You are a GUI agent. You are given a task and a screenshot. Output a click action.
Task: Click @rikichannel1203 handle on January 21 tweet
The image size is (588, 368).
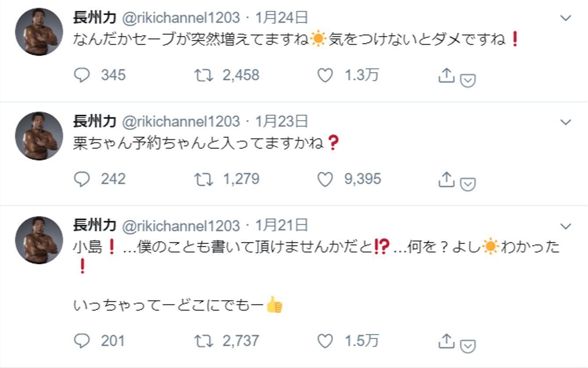(180, 226)
